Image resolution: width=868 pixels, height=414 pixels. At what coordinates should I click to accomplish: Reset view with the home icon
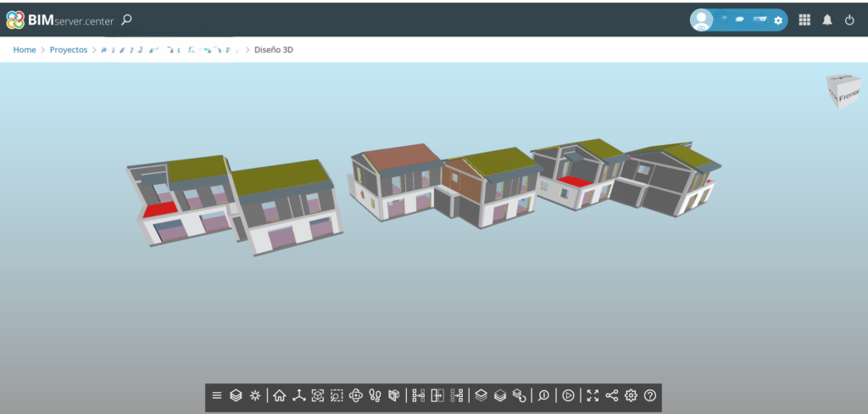pos(279,395)
